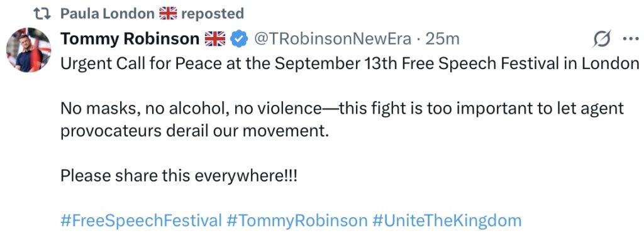Open the #FreeSpeechFestival hashtag
Viewport: 644px width, 238px height.
pyautogui.click(x=142, y=220)
